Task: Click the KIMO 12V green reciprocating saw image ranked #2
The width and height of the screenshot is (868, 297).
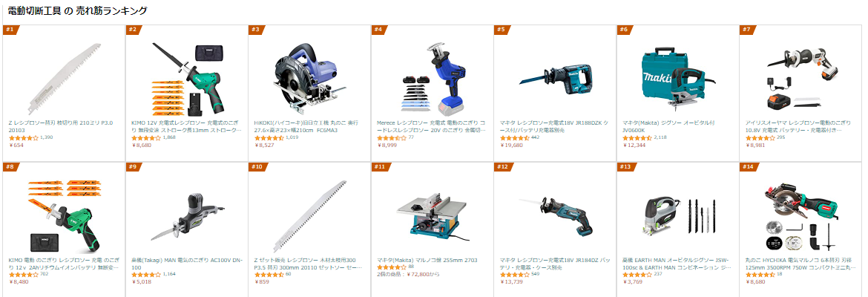Action: [x=186, y=77]
